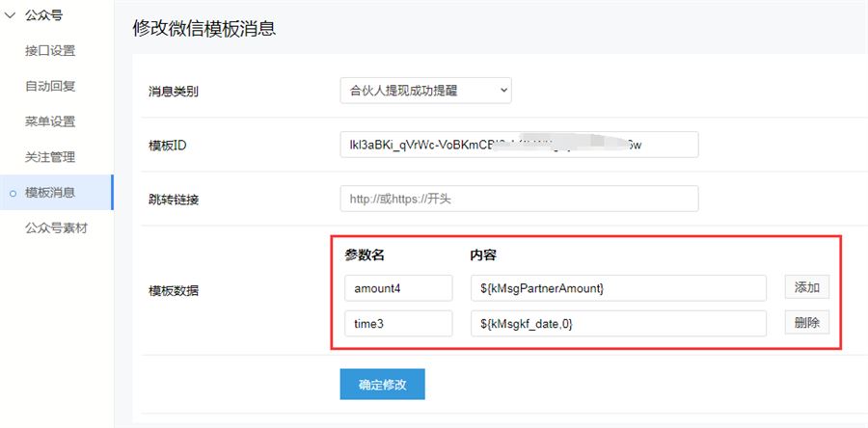
Task: Click the 模板消息 sidebar item
Action: point(50,193)
